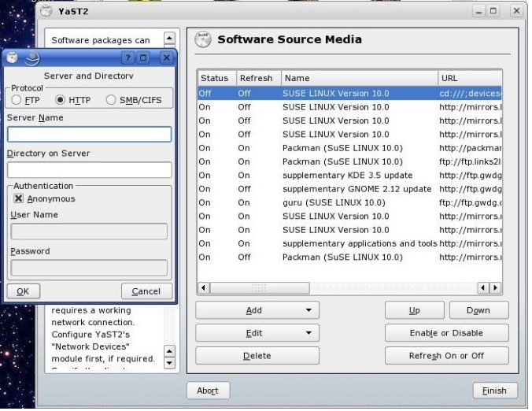
Task: Sort the table by the Name column header
Action: (360, 78)
